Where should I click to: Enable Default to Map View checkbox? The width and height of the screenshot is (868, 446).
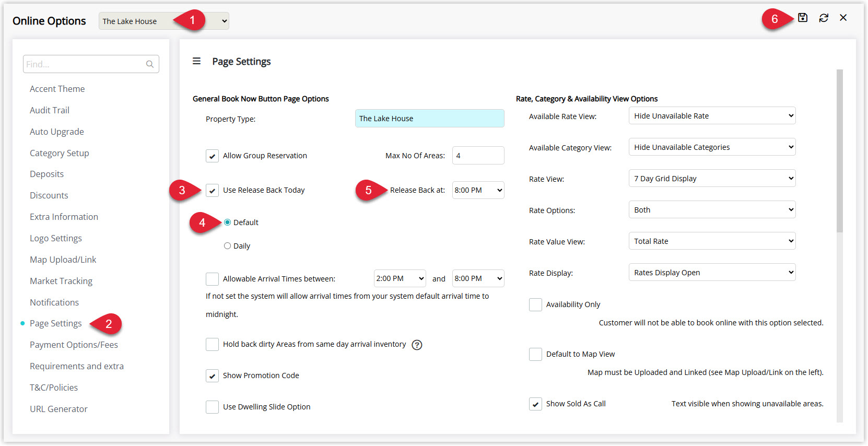[535, 354]
